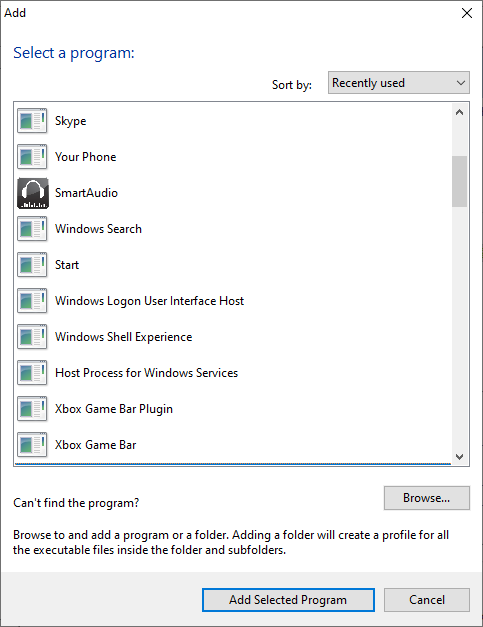
Task: Click the Windows Shell Experience icon
Action: [32, 337]
